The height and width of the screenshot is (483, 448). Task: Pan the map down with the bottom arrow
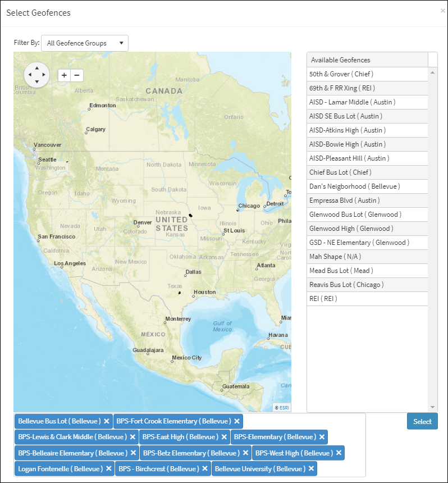click(37, 81)
